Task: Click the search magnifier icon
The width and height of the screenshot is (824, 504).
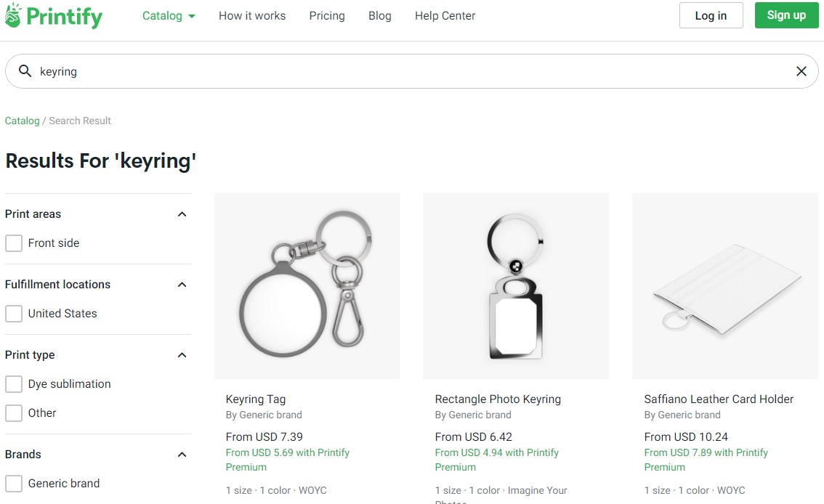Action: point(25,70)
